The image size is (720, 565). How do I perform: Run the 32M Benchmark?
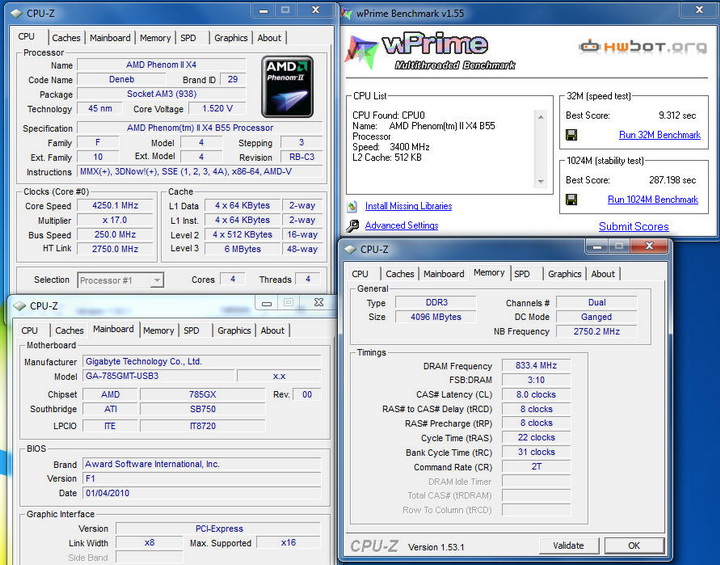pos(660,135)
